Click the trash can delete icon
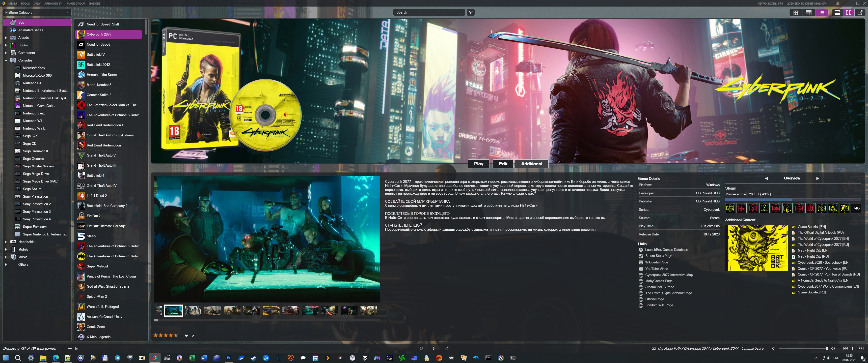The height and width of the screenshot is (363, 868). pyautogui.click(x=76, y=348)
